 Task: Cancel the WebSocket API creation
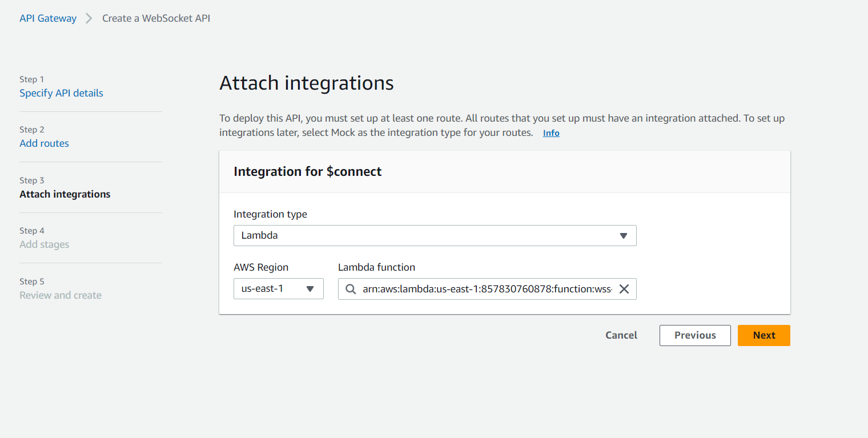coord(621,335)
